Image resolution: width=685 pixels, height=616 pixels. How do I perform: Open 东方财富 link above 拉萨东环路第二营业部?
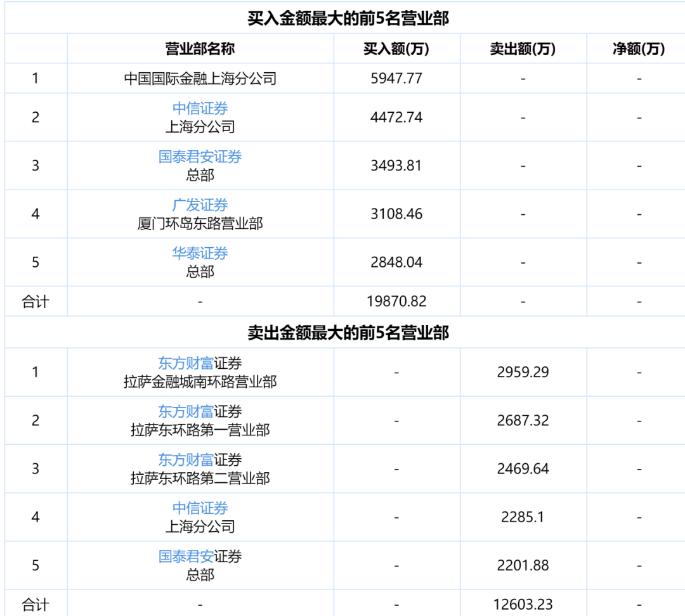point(186,459)
